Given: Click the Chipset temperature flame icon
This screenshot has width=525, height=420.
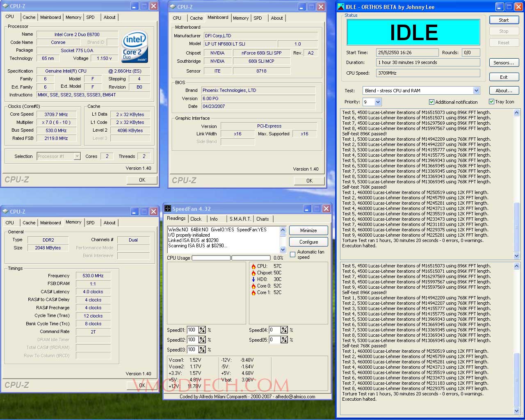Looking at the screenshot, I should point(253,273).
